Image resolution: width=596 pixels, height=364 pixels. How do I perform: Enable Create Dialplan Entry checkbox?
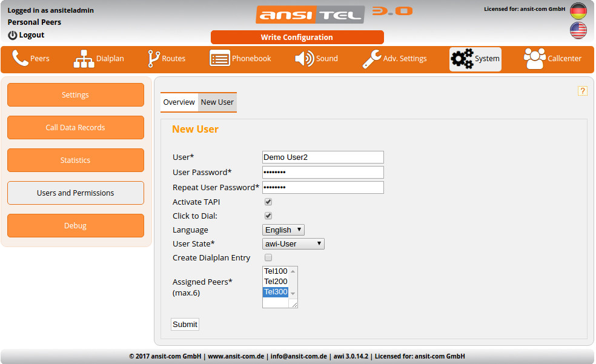(x=268, y=257)
